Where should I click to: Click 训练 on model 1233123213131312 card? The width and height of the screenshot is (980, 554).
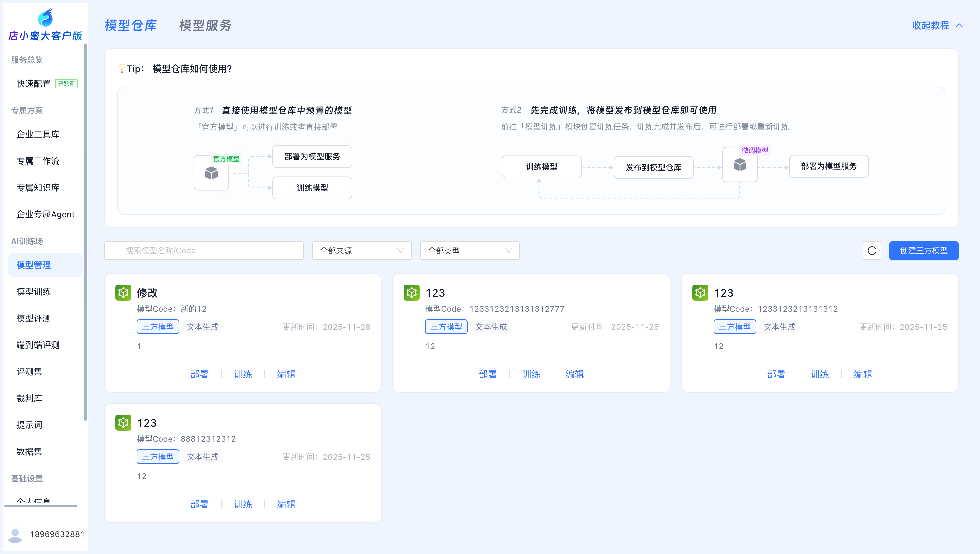point(819,374)
